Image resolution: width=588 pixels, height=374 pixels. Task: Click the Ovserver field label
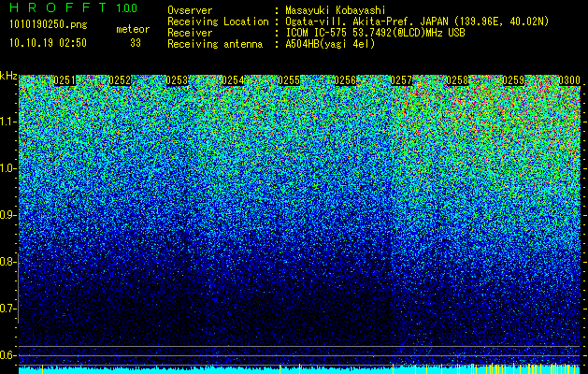coord(190,10)
